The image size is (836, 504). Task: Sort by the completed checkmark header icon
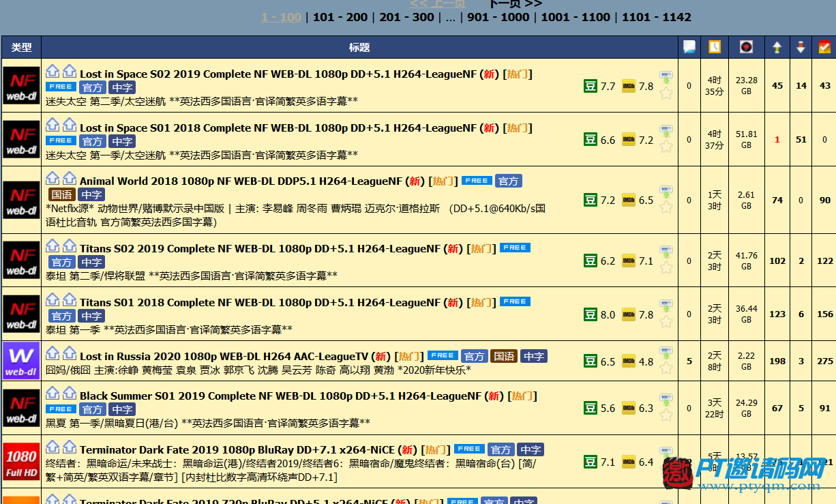[x=824, y=47]
